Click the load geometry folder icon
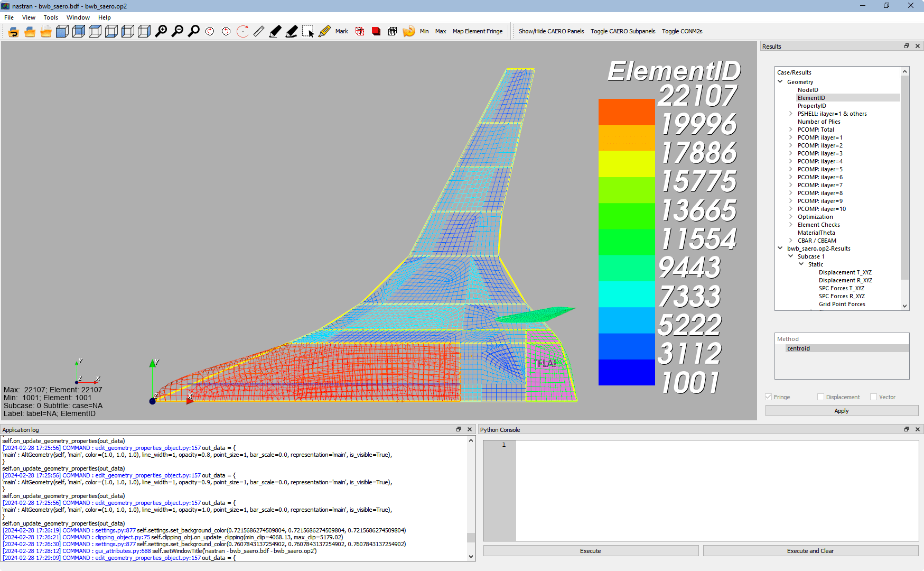924x571 pixels. (30, 31)
